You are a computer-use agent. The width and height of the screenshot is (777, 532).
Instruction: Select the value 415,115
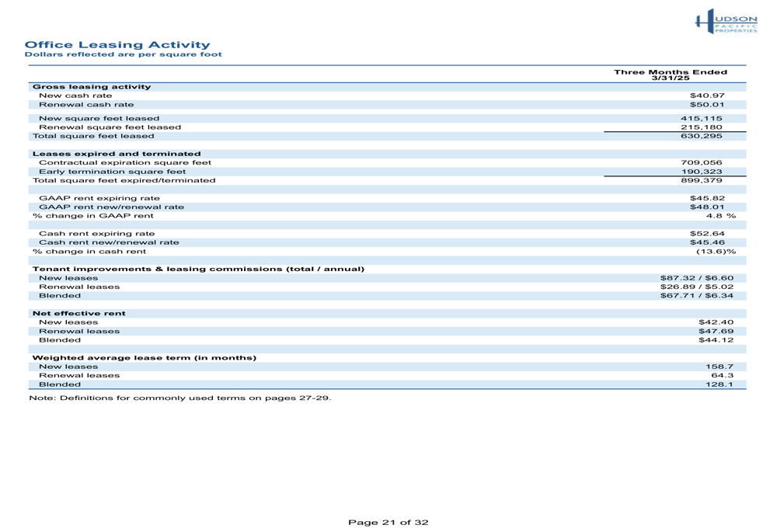click(x=701, y=118)
